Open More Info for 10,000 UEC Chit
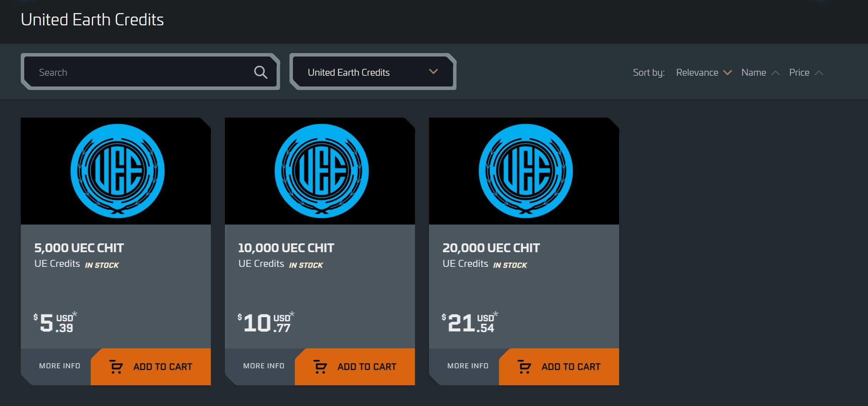This screenshot has height=406, width=868. (x=264, y=366)
